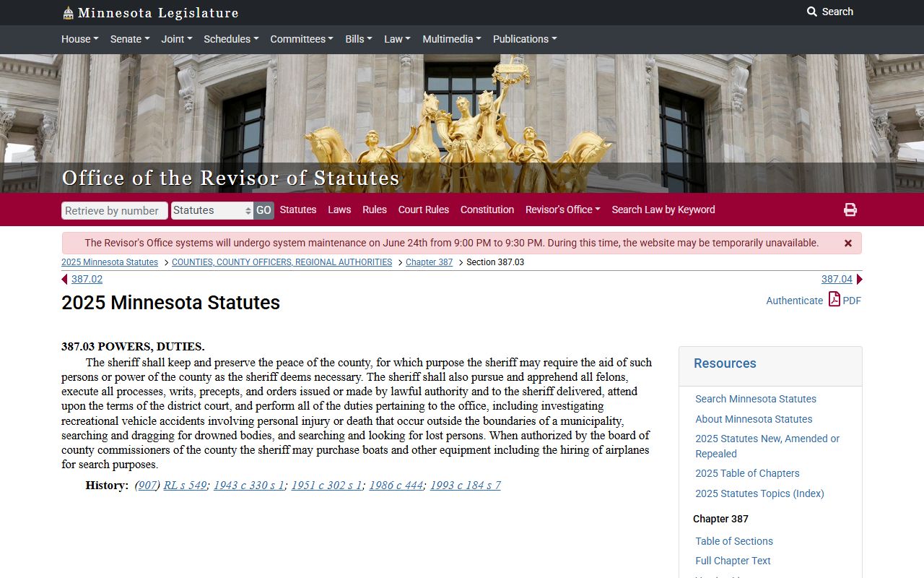Open Statutes in the red navigation bar

click(x=298, y=210)
